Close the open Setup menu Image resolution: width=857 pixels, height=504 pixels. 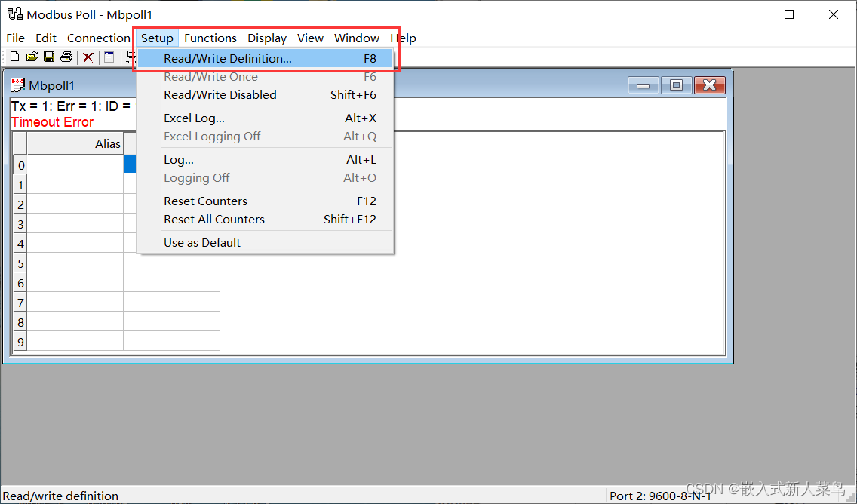click(157, 38)
